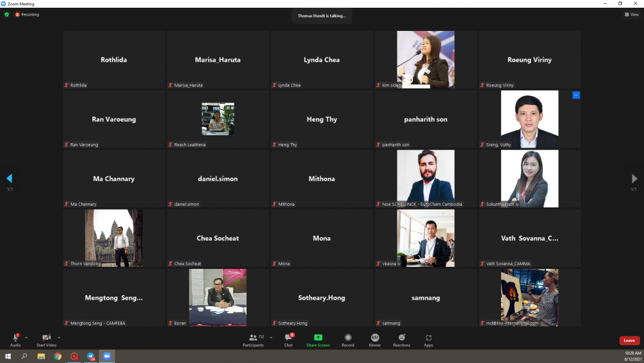
Task: Open the Chat panel
Action: click(289, 339)
